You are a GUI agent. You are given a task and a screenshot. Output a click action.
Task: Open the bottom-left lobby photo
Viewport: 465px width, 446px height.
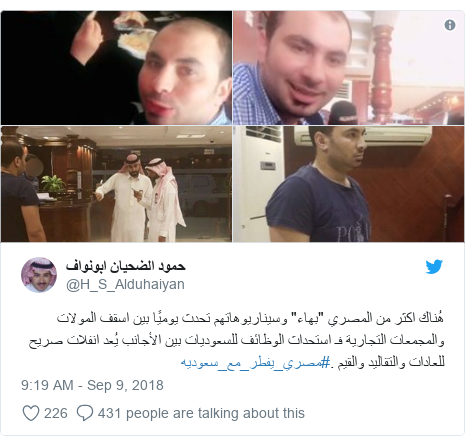pos(116,184)
